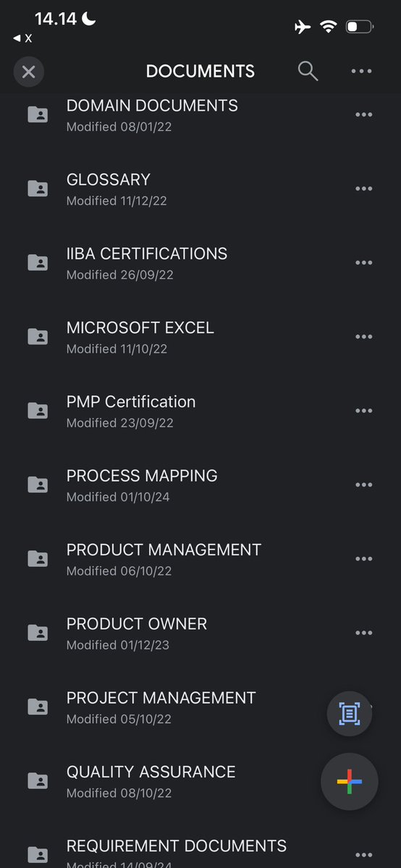Tap the REQUIREMENT DOCUMENTS folder icon

[x=38, y=855]
